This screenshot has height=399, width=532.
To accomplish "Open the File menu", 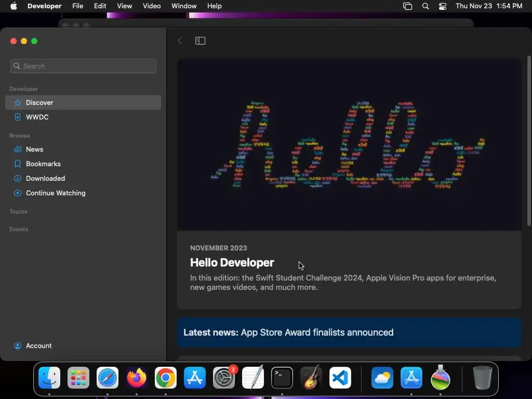I will click(78, 6).
